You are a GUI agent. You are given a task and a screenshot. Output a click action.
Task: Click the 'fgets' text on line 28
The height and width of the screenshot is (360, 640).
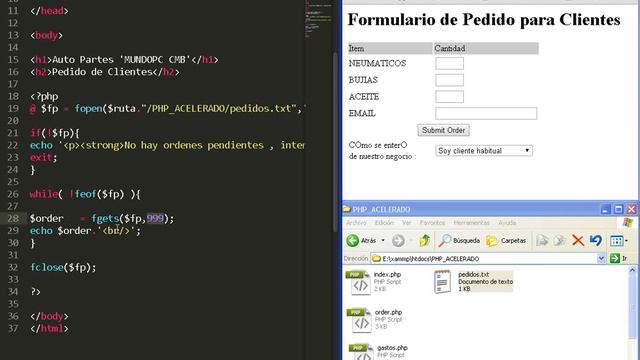pyautogui.click(x=105, y=218)
